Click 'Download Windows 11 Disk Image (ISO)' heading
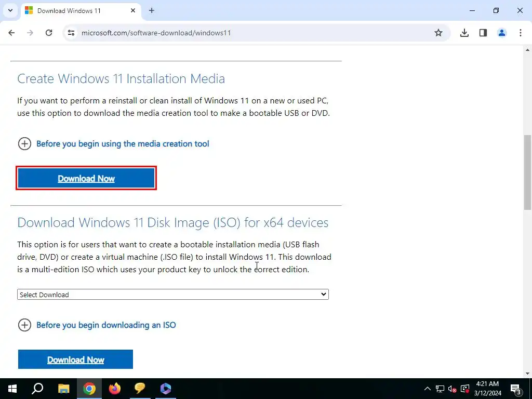Screen dimensions: 532x399 [x=172, y=222]
